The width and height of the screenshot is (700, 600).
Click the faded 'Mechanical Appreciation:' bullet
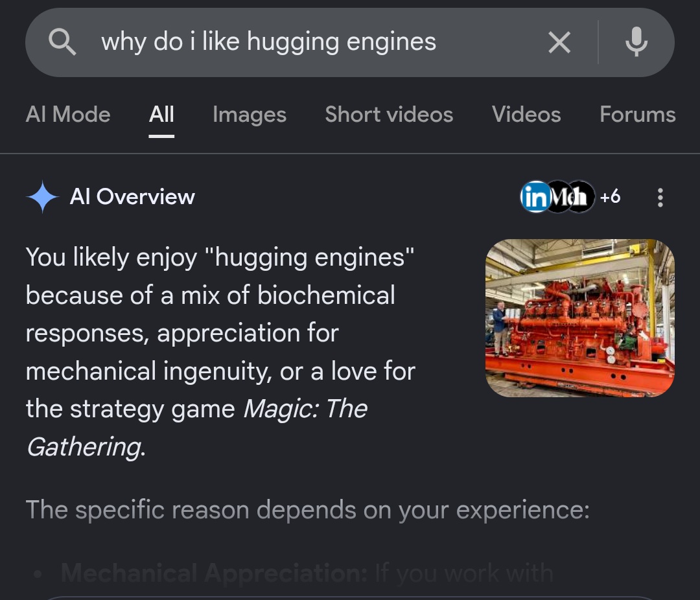pos(214,573)
